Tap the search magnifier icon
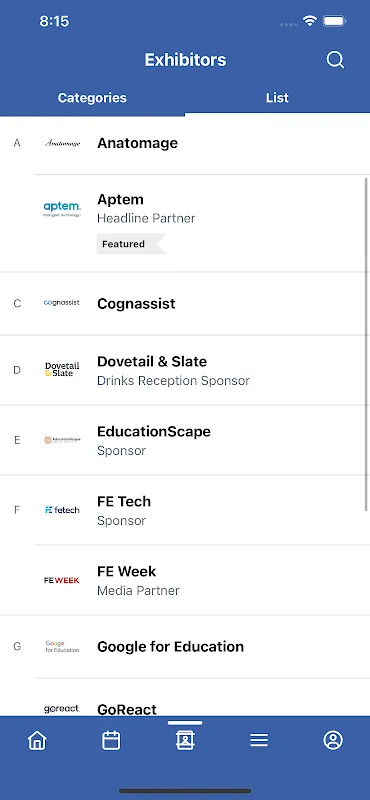The image size is (370, 800). pyautogui.click(x=335, y=60)
